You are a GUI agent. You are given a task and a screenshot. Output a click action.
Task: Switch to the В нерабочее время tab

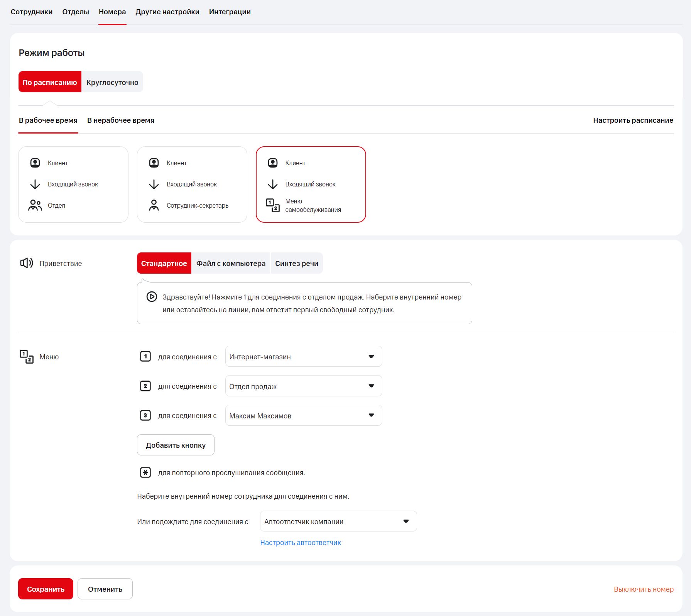pos(121,120)
